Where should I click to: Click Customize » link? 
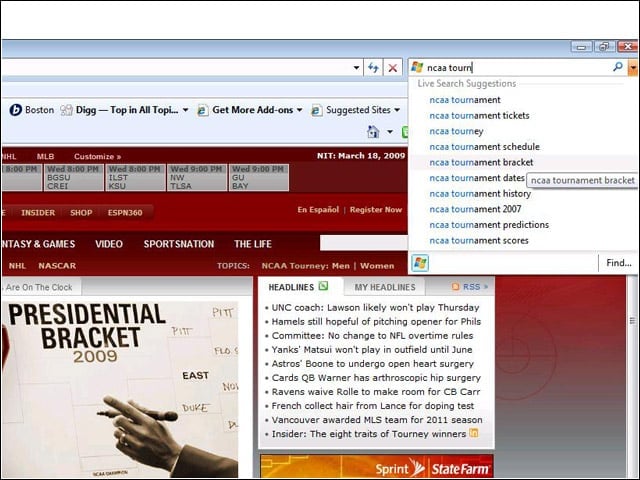(x=98, y=157)
